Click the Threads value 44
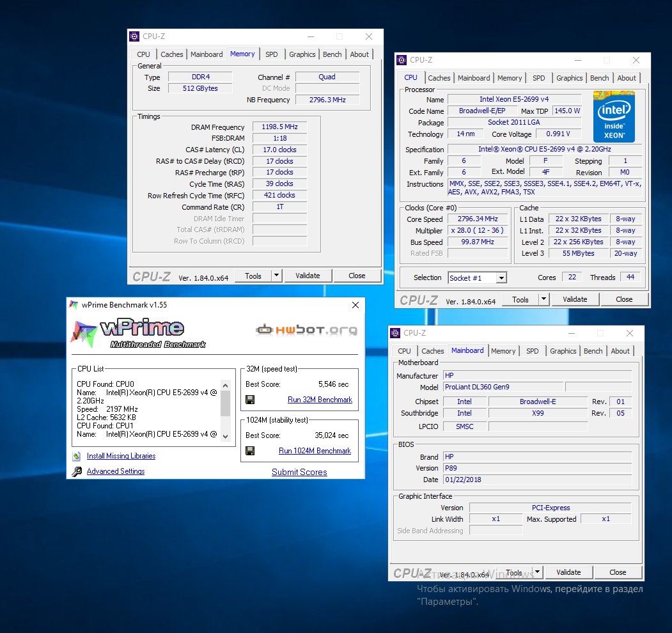The width and height of the screenshot is (672, 633). [x=630, y=277]
